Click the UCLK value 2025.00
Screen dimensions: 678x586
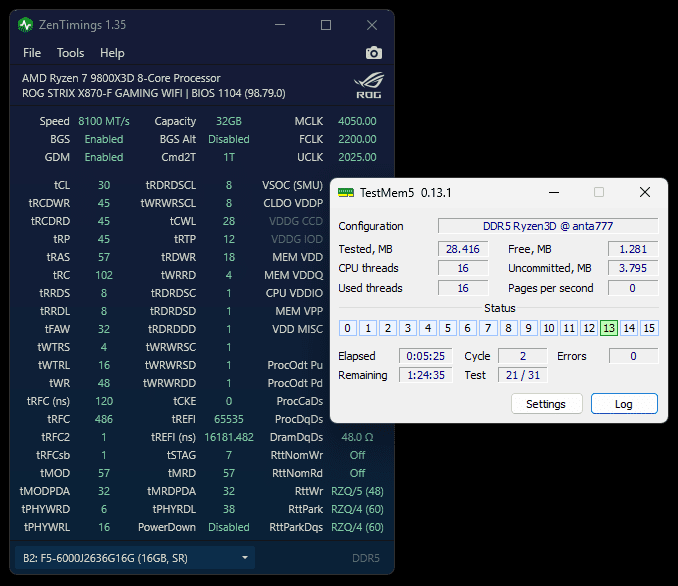point(357,157)
